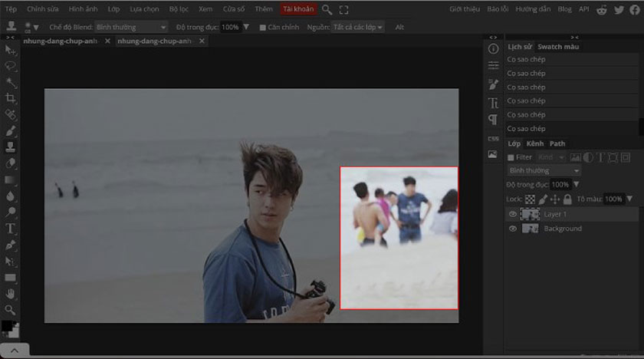Image resolution: width=644 pixels, height=359 pixels.
Task: Click the search magnifier in menu bar
Action: [x=327, y=9]
